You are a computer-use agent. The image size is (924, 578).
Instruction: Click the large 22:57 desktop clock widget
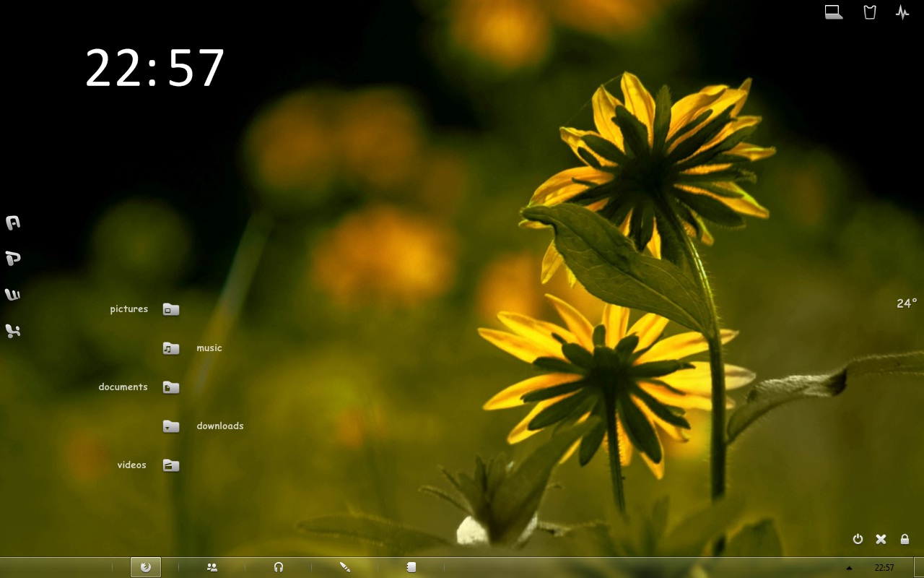coord(155,69)
